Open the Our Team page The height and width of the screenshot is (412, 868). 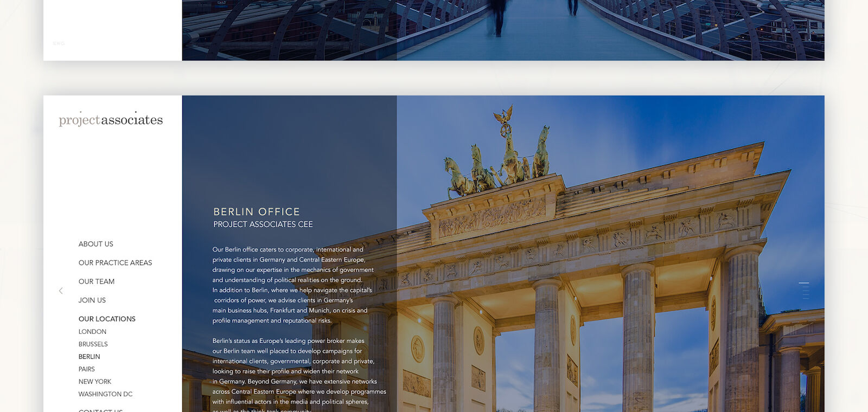96,281
